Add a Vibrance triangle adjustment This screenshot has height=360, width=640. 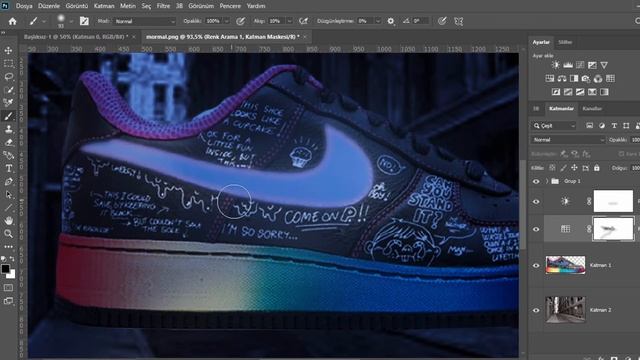pyautogui.click(x=604, y=65)
